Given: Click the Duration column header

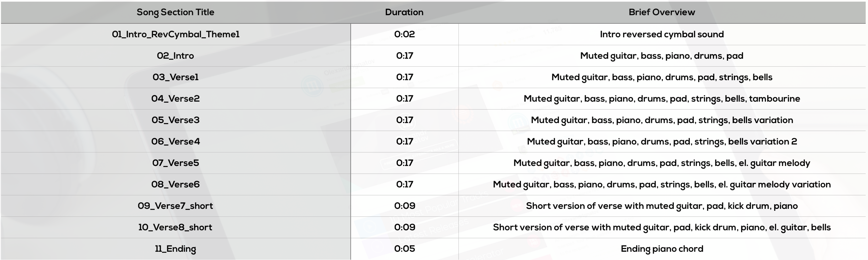Looking at the screenshot, I should click(x=404, y=12).
